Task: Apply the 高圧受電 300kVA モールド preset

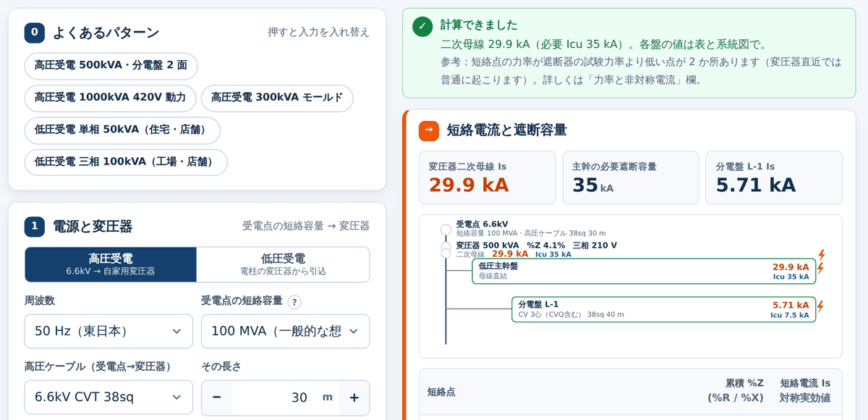Action: 277,98
